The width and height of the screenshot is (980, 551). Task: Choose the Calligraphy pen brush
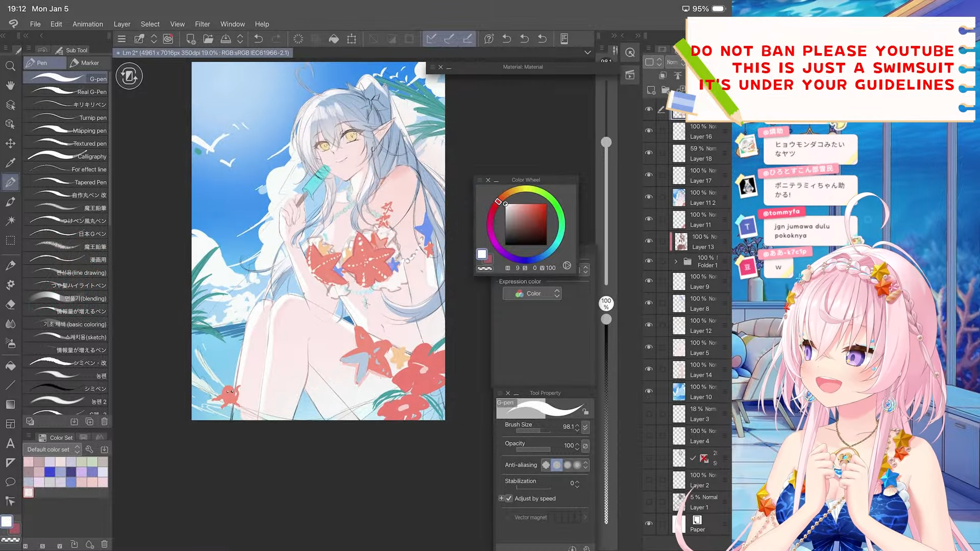point(66,156)
